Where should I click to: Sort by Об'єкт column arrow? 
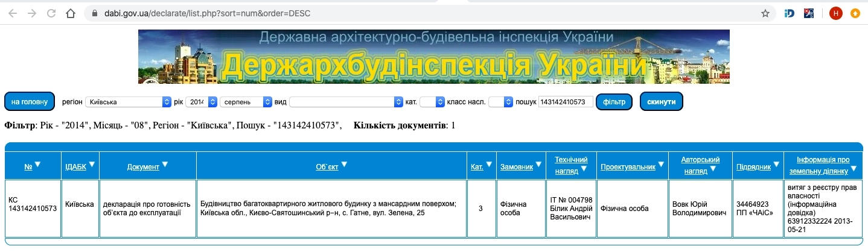pos(343,165)
